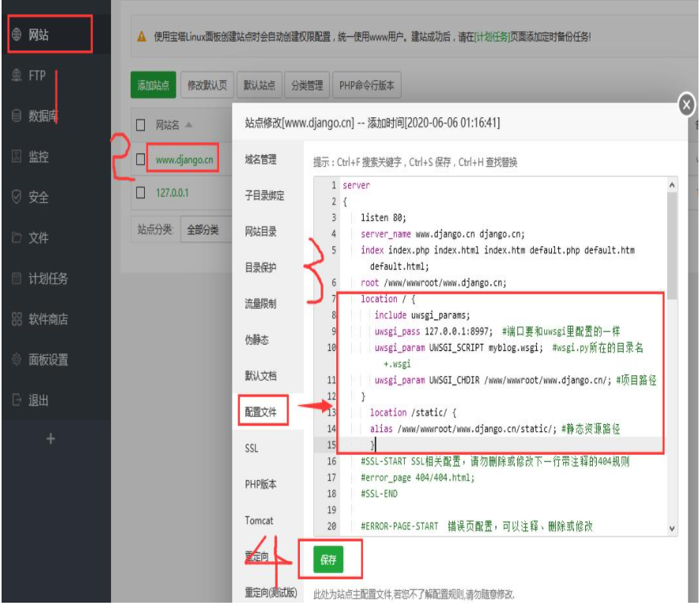Switch to the 重定向(测试版) tab
This screenshot has width=700, height=609.
(x=271, y=592)
